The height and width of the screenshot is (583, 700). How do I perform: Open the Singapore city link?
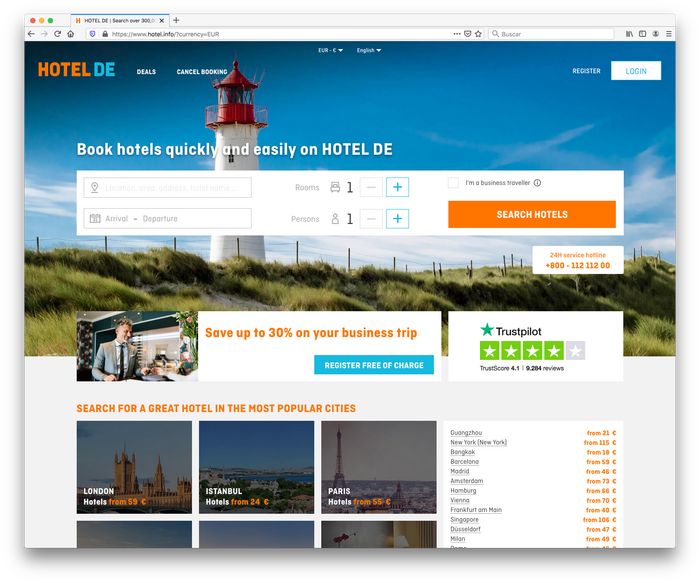[x=464, y=520]
